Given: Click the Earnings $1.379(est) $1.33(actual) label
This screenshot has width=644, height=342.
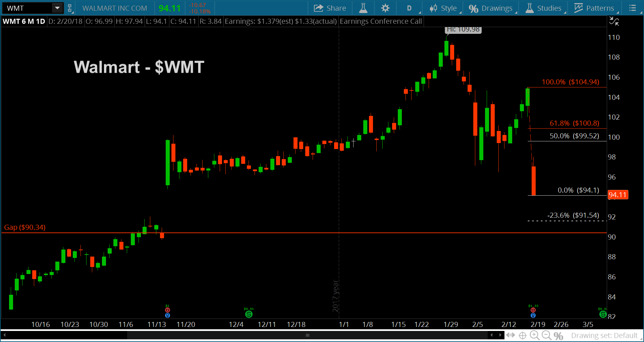Looking at the screenshot, I should 281,21.
